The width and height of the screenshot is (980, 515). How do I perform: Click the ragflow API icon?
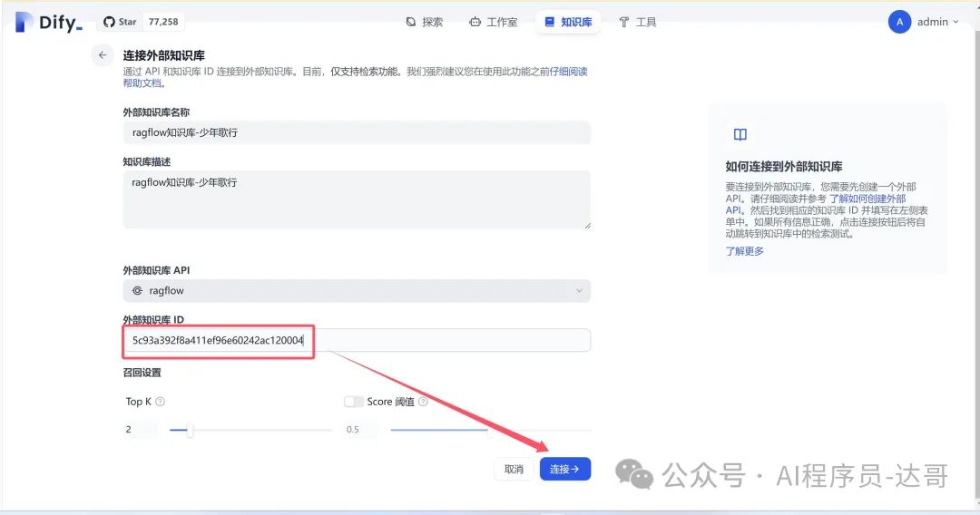[x=138, y=290]
